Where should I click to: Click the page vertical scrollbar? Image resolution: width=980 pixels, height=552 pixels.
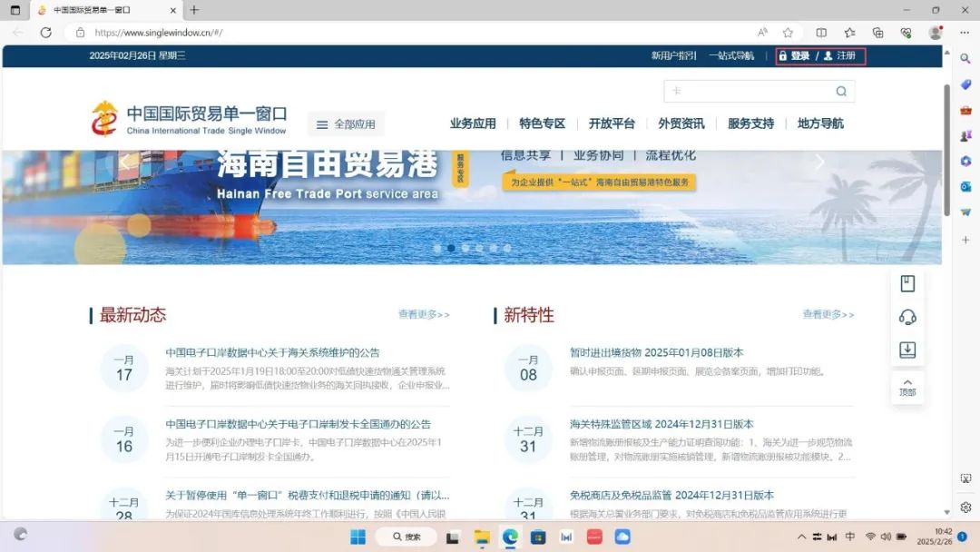point(947,150)
